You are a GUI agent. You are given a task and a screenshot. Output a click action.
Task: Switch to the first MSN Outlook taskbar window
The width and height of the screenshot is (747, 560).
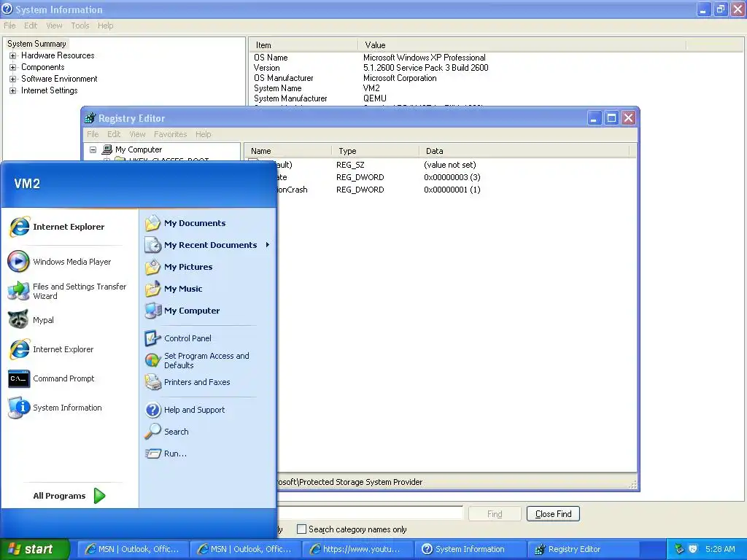click(133, 549)
